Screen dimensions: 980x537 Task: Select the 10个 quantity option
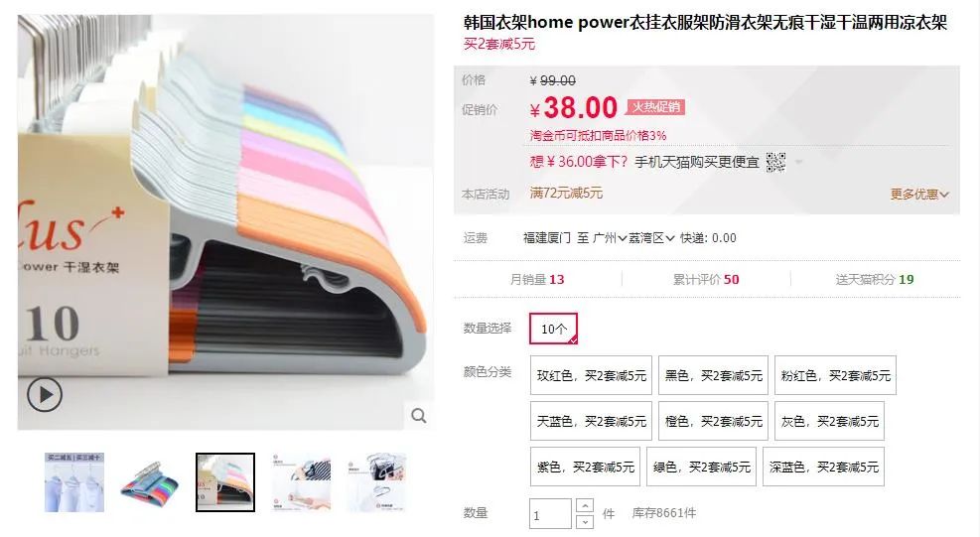tap(553, 329)
